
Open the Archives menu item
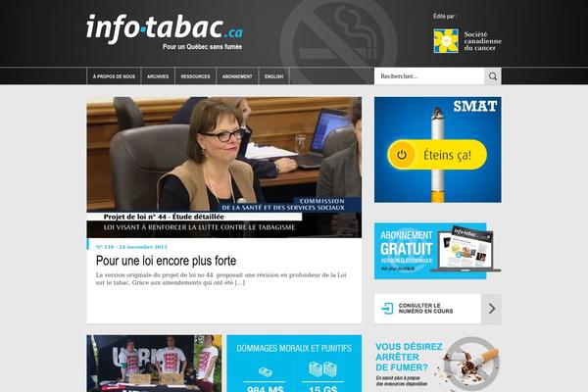158,76
